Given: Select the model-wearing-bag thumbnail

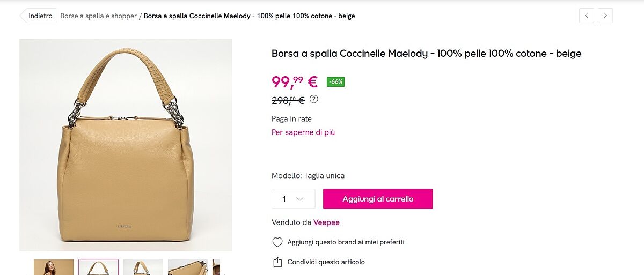Looking at the screenshot, I should [x=54, y=267].
